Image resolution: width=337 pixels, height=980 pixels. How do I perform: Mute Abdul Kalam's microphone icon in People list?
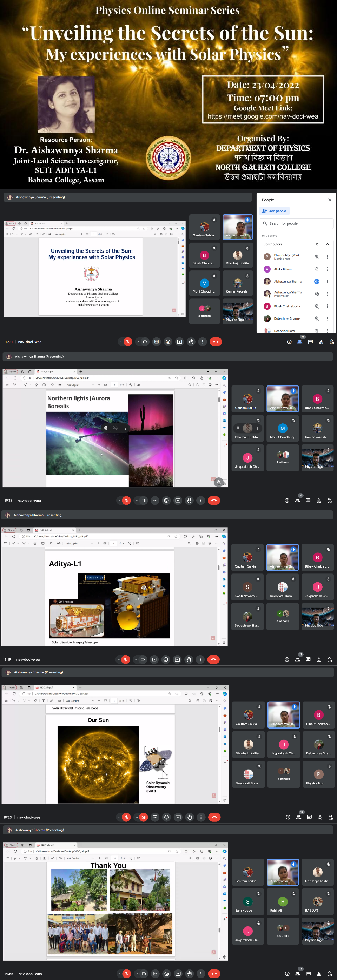[316, 269]
